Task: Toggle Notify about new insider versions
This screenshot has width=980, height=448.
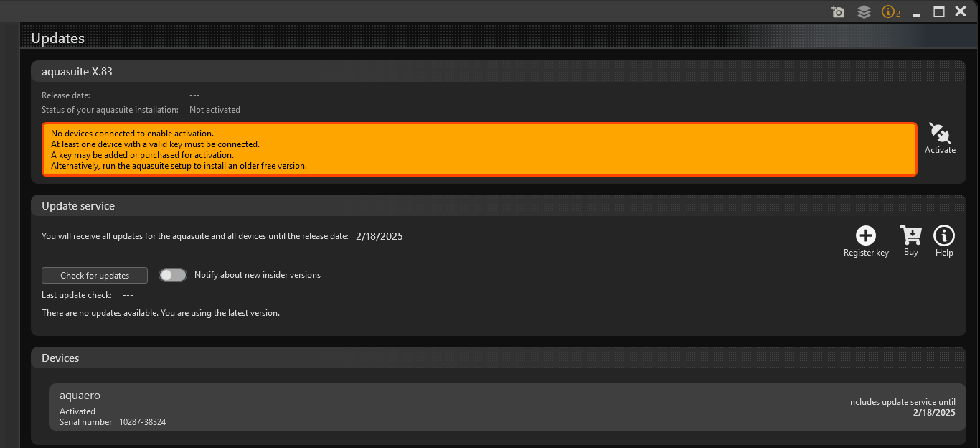Action: pyautogui.click(x=173, y=275)
